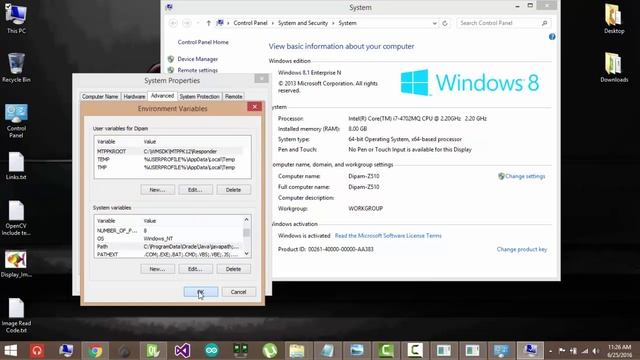Image resolution: width=640 pixels, height=360 pixels.
Task: Open Qt Creator taskbar icon
Action: tap(153, 351)
